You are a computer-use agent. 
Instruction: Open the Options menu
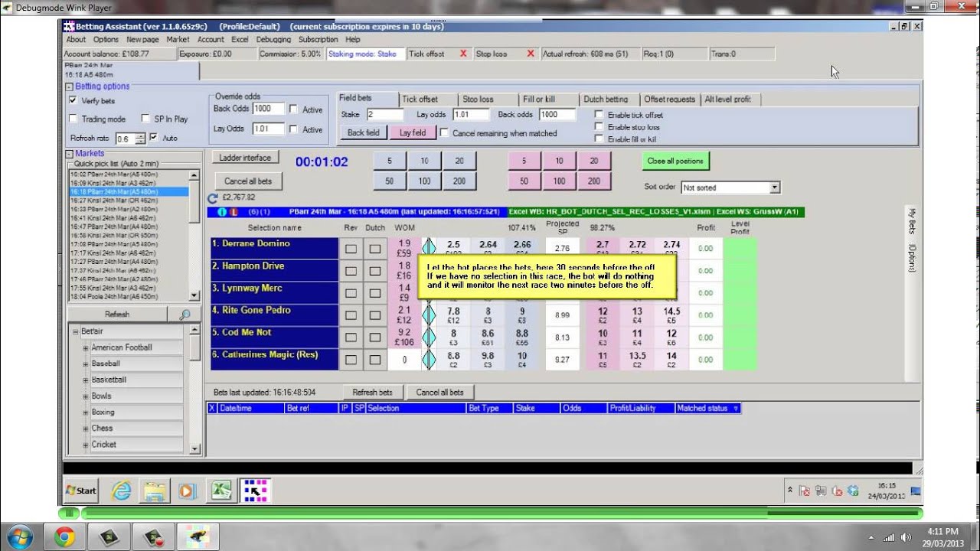106,40
